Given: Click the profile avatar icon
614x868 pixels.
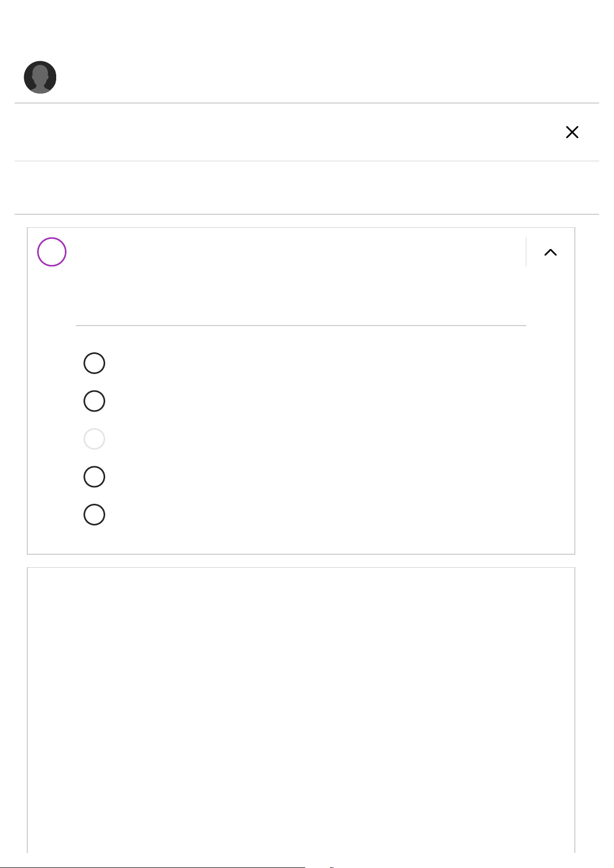Looking at the screenshot, I should (40, 77).
